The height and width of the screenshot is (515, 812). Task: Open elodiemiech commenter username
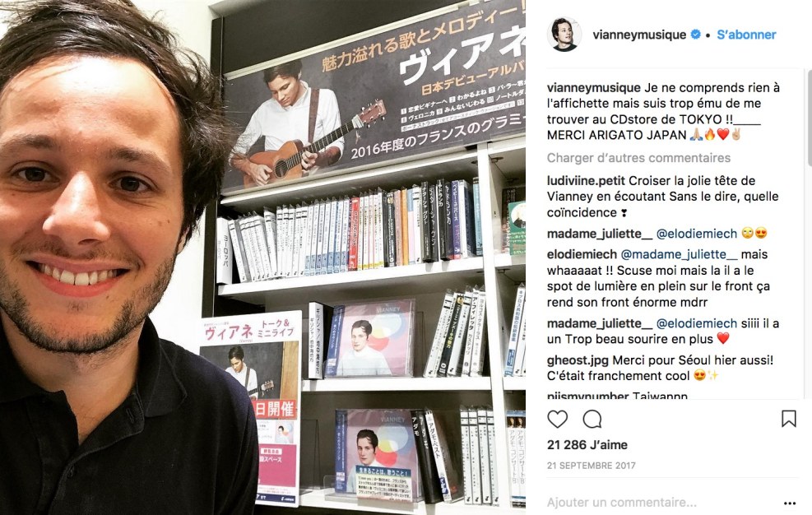(x=582, y=254)
